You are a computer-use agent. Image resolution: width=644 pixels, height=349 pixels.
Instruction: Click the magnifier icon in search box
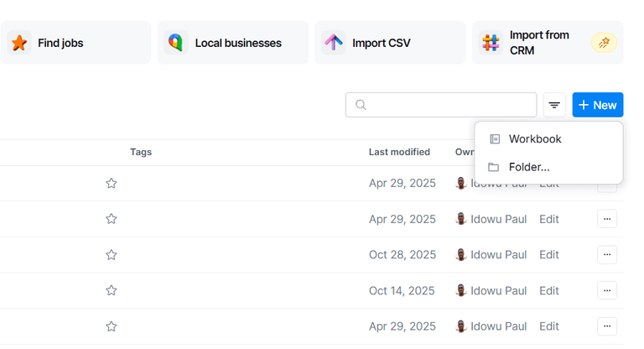click(x=361, y=105)
